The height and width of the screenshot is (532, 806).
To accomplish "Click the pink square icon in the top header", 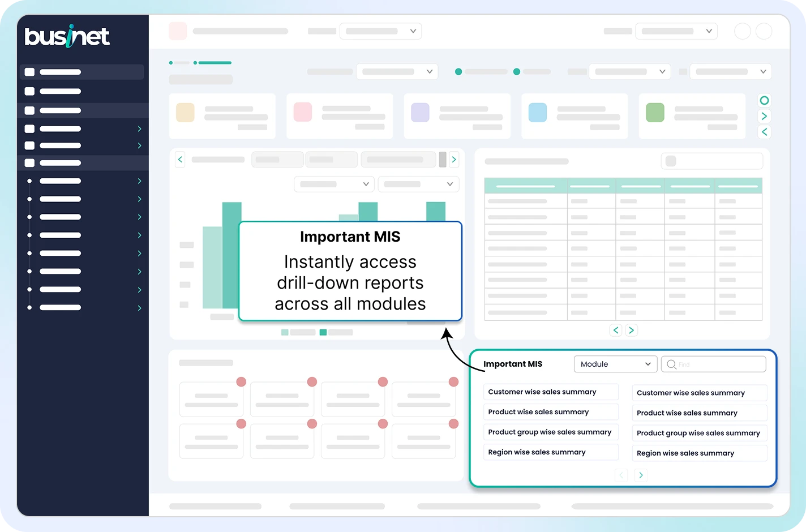I will [178, 31].
